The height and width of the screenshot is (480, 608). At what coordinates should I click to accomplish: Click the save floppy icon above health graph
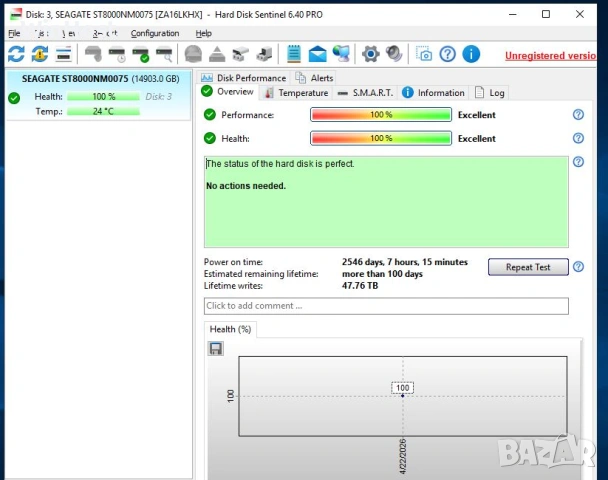pos(216,348)
